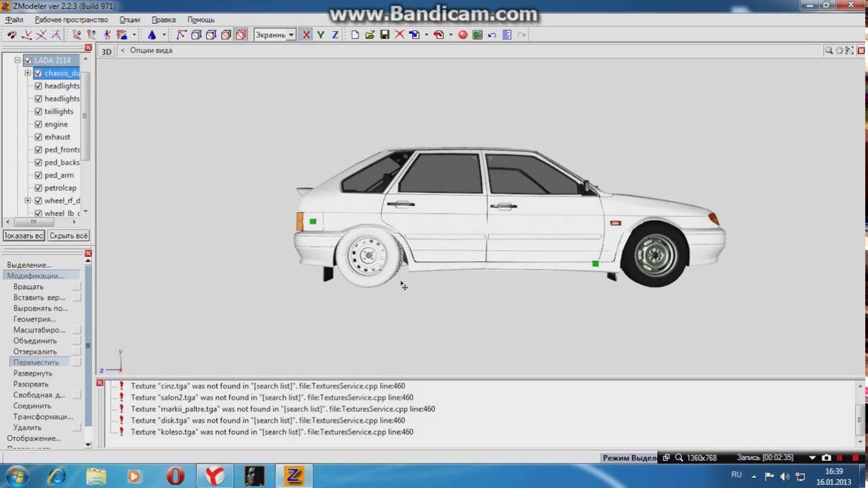Screen dimensions: 868x488
Task: Select the Отзеркалить command
Action: click(x=35, y=352)
